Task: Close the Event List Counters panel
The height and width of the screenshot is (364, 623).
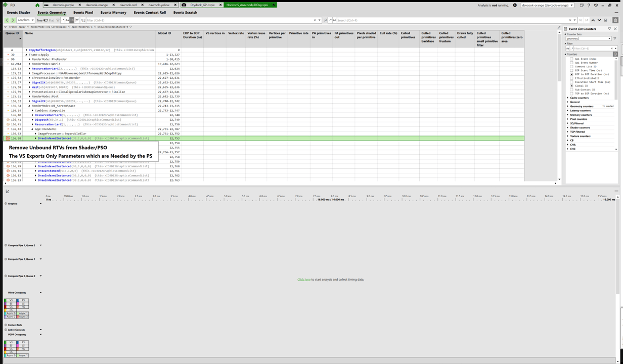Action: [x=615, y=29]
